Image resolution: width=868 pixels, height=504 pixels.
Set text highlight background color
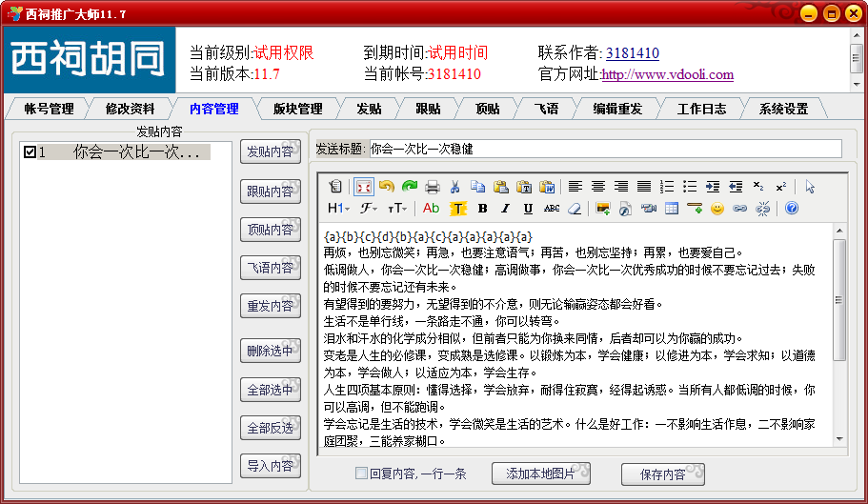(x=457, y=209)
